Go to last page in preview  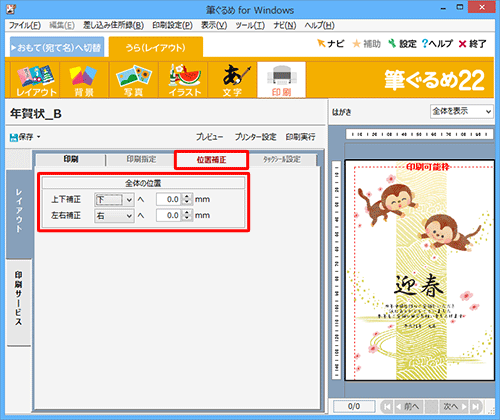point(476,406)
